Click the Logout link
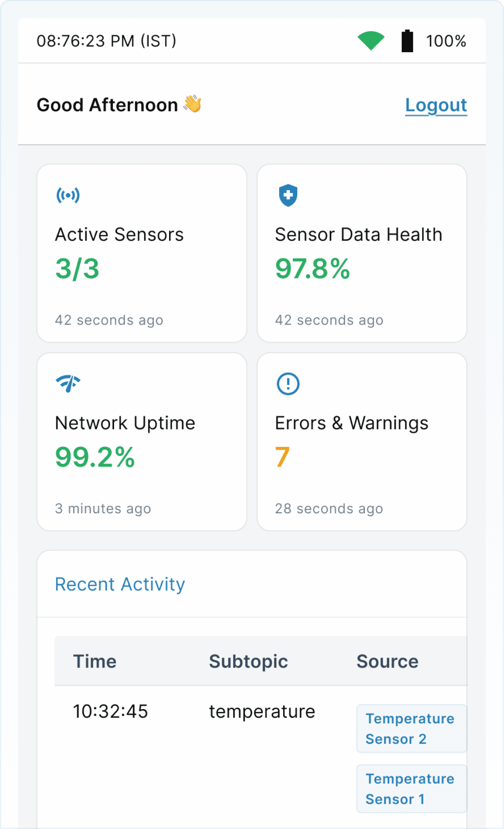This screenshot has height=829, width=504. click(x=436, y=105)
